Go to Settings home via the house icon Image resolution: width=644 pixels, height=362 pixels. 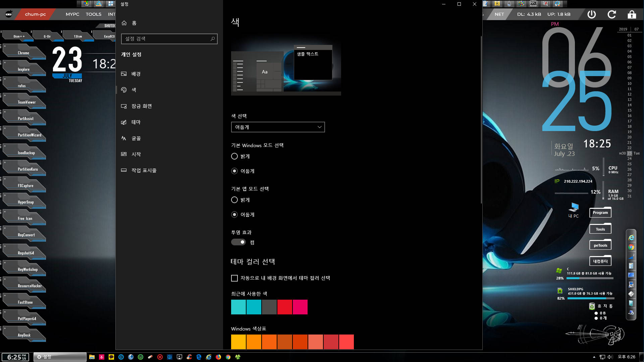(x=124, y=23)
